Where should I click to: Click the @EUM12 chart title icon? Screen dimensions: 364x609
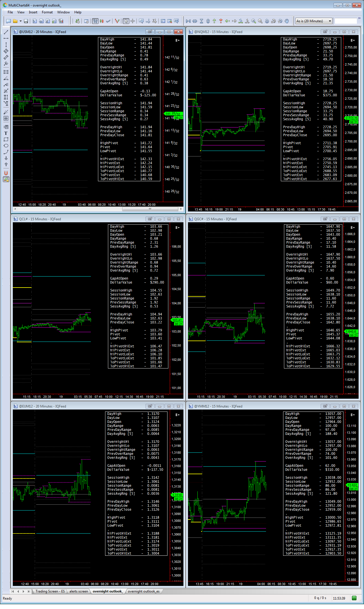coord(16,406)
